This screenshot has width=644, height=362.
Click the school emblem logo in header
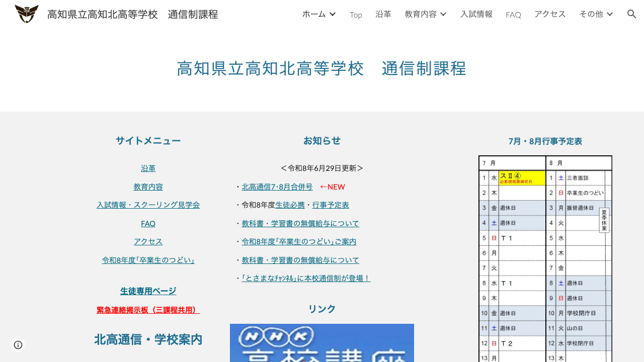pos(27,14)
